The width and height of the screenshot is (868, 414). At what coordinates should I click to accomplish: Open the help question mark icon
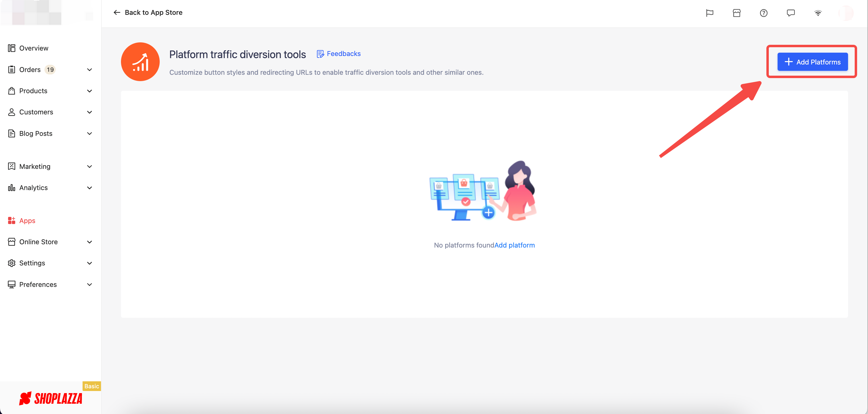click(764, 13)
